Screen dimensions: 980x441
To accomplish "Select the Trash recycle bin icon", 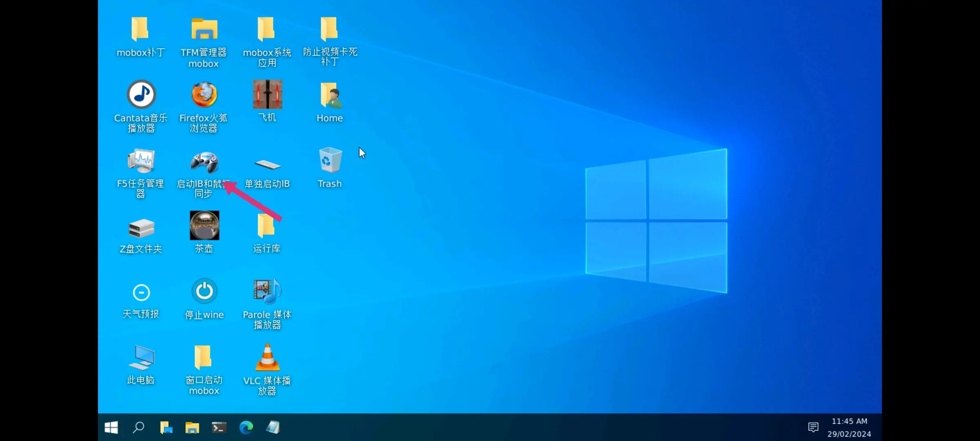I will pyautogui.click(x=330, y=160).
